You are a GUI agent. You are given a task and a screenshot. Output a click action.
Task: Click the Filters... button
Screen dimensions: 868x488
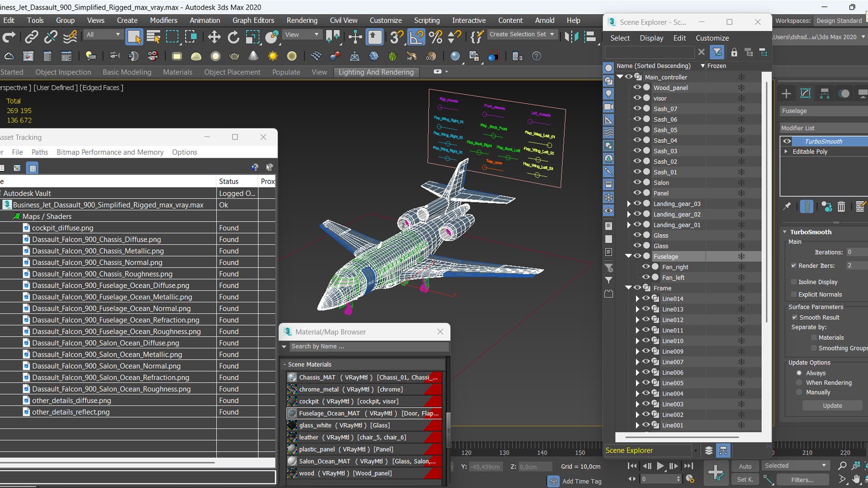802,480
